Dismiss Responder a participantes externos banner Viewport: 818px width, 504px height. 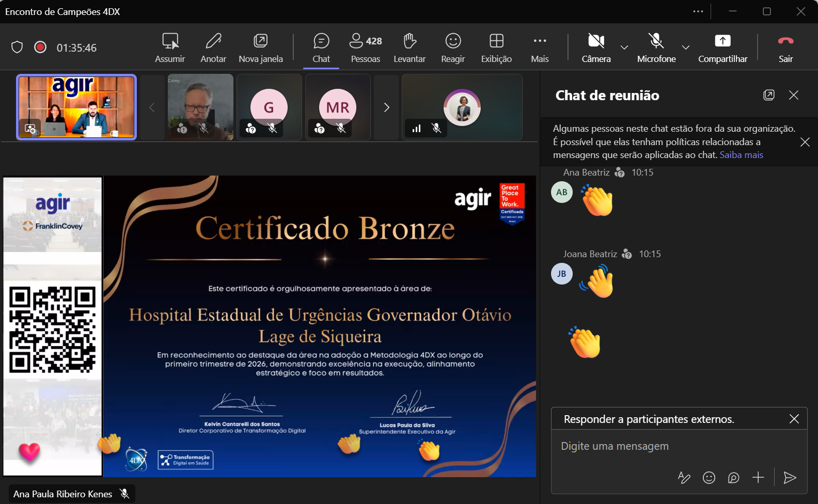tap(794, 419)
